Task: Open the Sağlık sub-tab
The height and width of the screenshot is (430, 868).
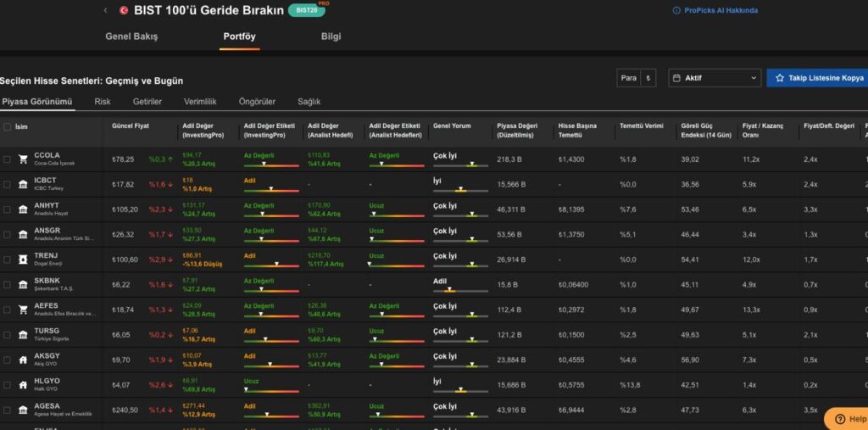Action: 309,102
